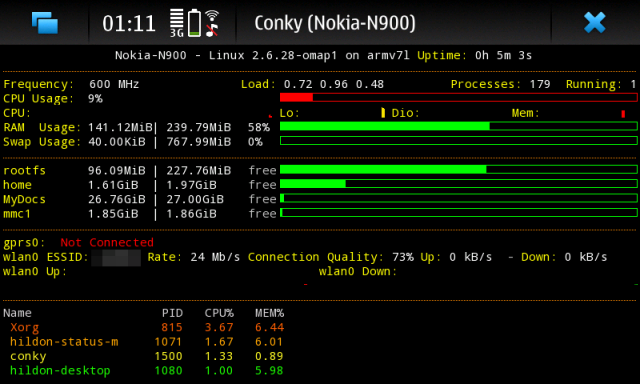Select the 'conky' process name

coord(28,357)
